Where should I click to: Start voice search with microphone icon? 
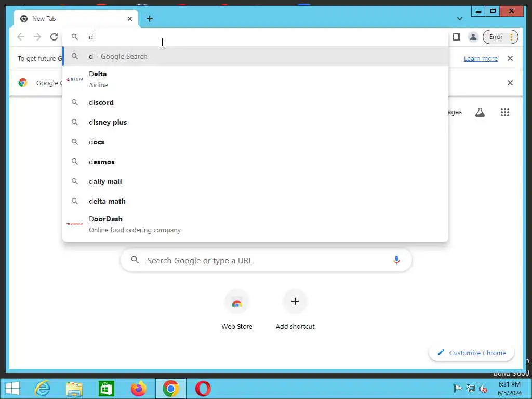tap(396, 260)
